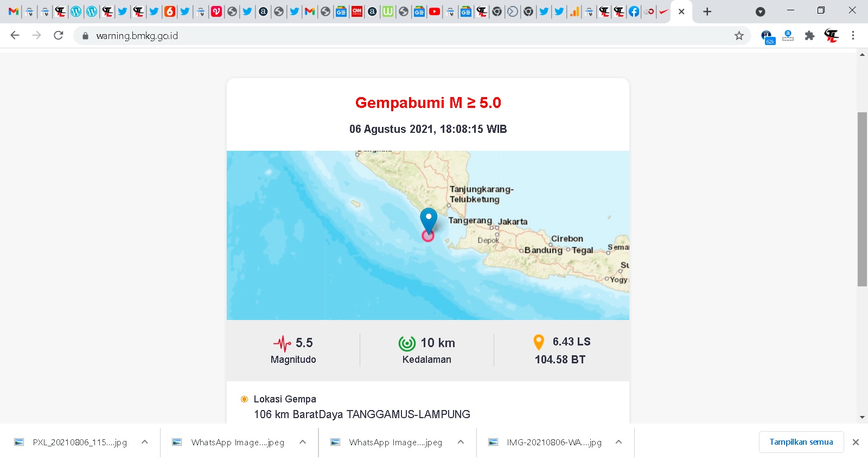Open the tab search dropdown arrow
This screenshot has height=461, width=868.
(761, 12)
